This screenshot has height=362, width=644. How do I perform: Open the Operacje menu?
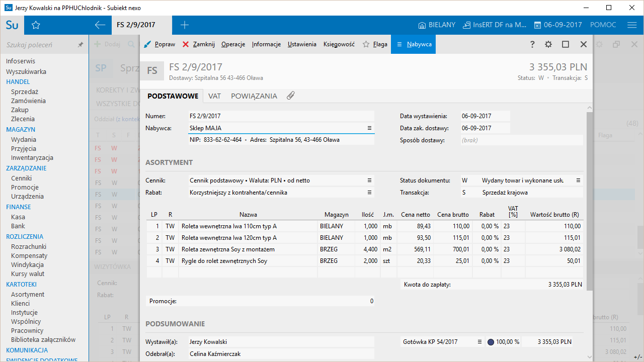pos(233,44)
